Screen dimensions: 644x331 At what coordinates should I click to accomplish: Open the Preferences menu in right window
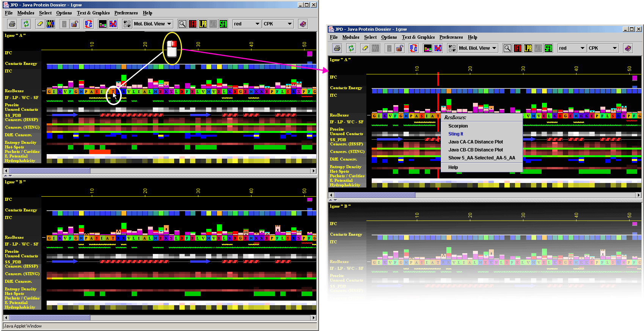(451, 37)
